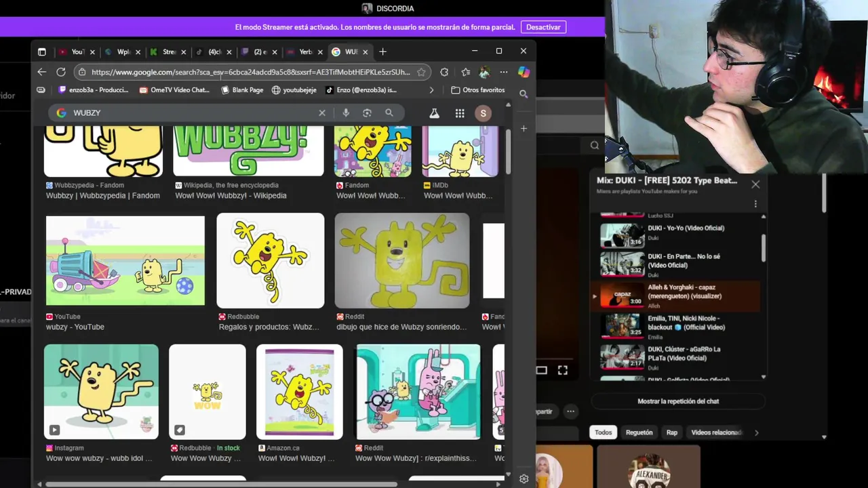Image resolution: width=868 pixels, height=488 pixels.
Task: Open the Amazon.ca Wubbzy product thumbnail
Action: (x=300, y=392)
